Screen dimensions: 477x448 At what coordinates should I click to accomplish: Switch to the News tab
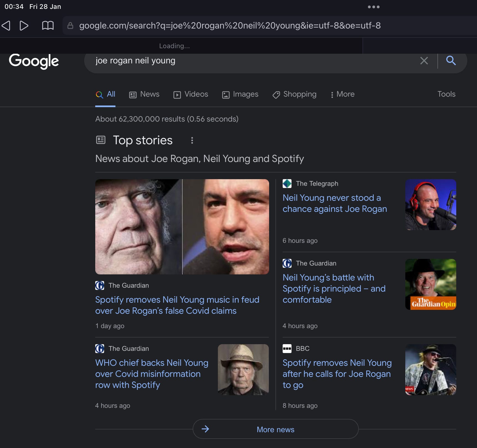click(x=144, y=94)
